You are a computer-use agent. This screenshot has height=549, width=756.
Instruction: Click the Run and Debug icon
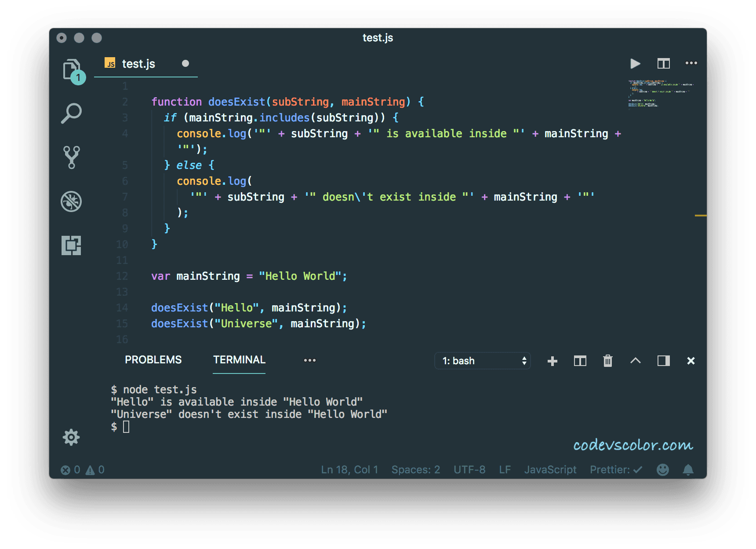pyautogui.click(x=71, y=201)
